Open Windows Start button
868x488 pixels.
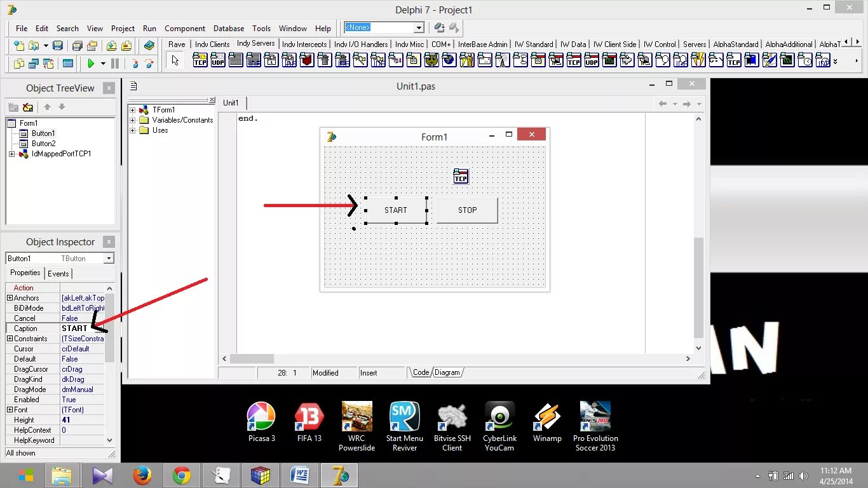(x=25, y=475)
